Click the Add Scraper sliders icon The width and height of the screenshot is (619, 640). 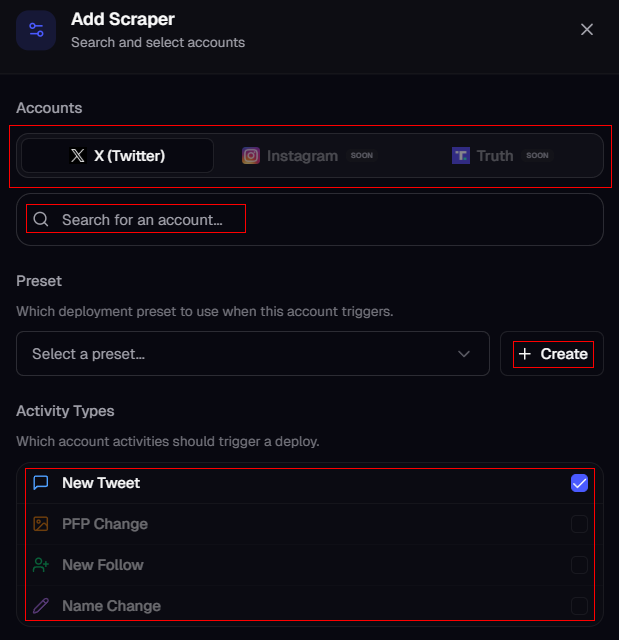(36, 30)
